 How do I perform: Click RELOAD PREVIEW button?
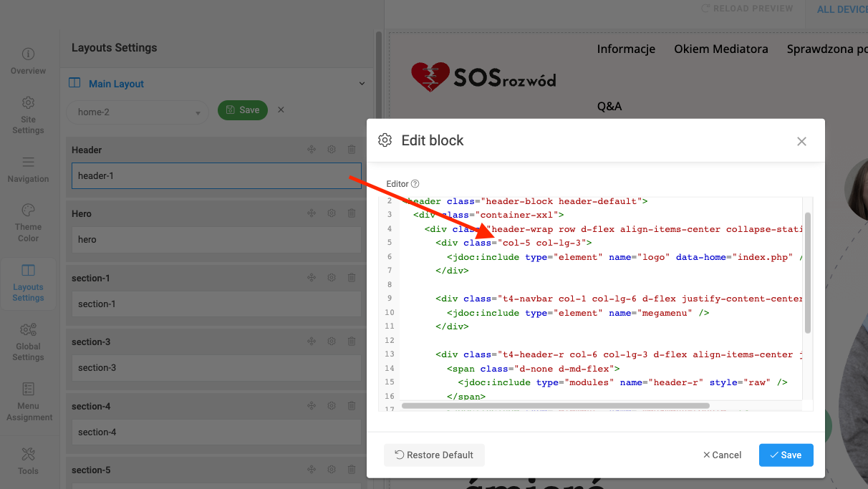[747, 9]
